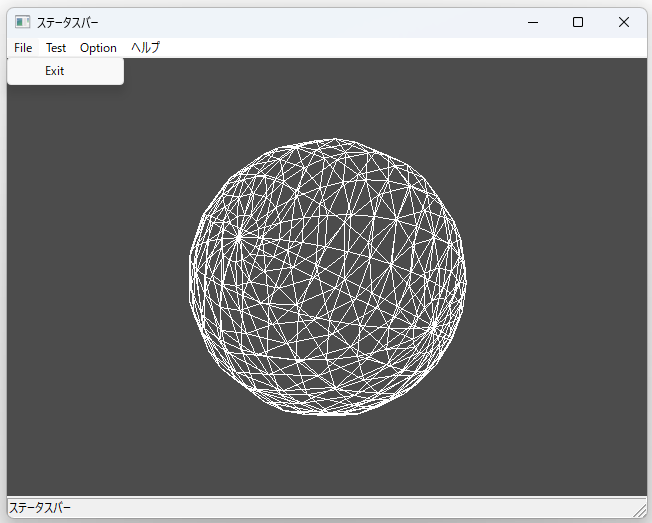
Task: Open the Option menu
Action: click(x=98, y=48)
